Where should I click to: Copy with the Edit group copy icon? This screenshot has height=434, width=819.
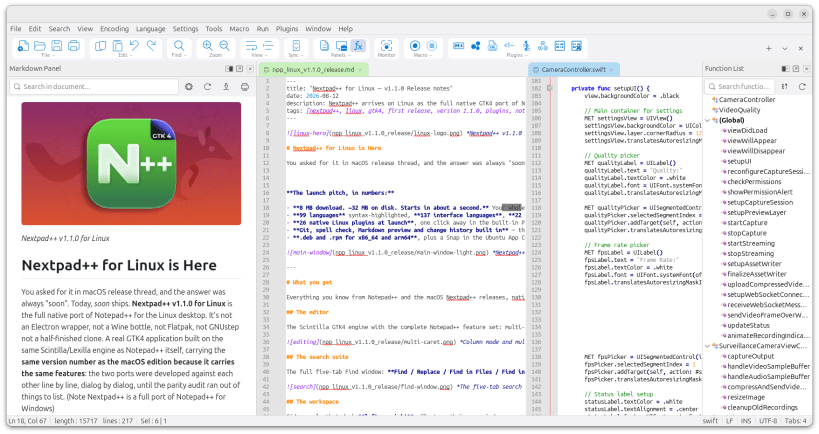click(x=100, y=46)
